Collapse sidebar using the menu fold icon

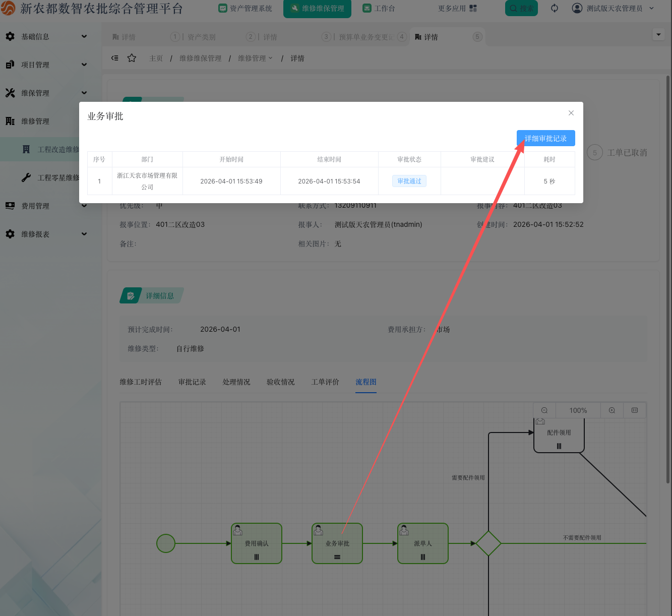[x=115, y=58]
